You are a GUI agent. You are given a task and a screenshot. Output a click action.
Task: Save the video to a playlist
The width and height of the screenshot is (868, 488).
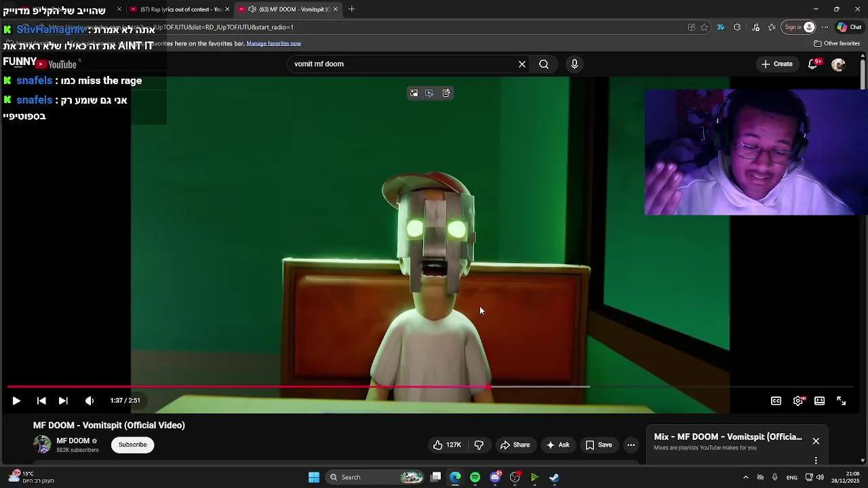[599, 445]
